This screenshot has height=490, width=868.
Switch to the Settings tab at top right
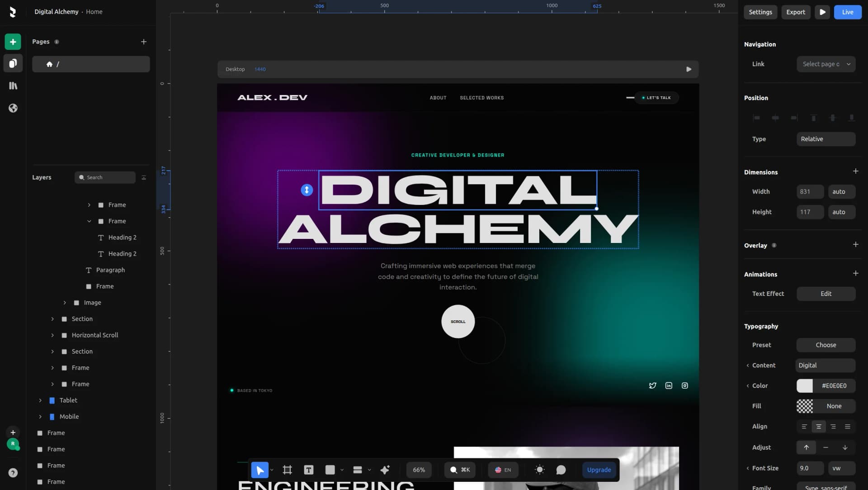[x=760, y=12]
